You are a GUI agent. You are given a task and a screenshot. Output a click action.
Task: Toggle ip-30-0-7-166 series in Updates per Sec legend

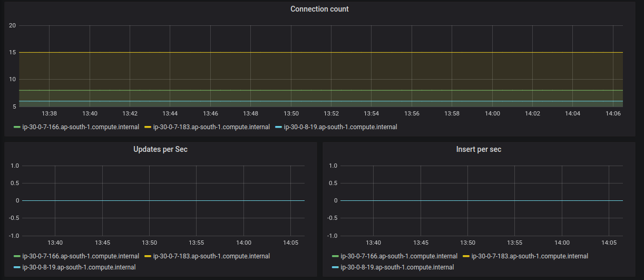81,256
